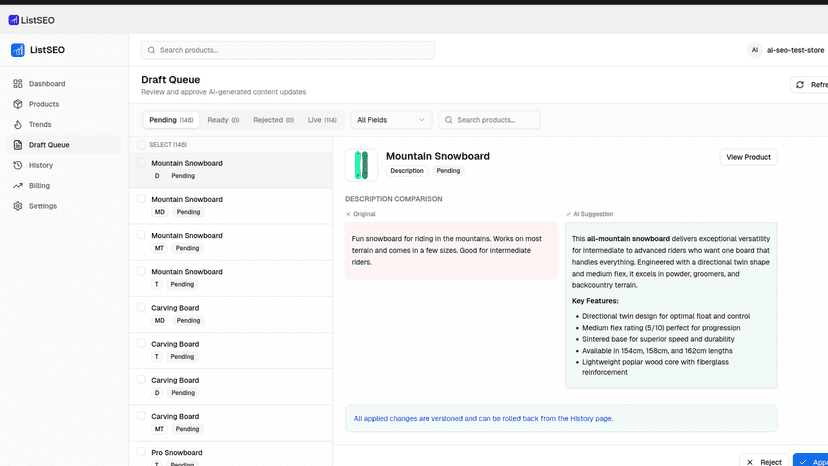Click the magnifier icon in the filter search box
The image size is (828, 466).
point(449,120)
